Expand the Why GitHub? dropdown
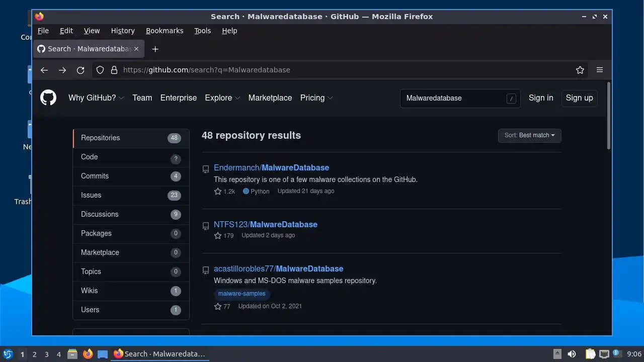 tap(96, 98)
